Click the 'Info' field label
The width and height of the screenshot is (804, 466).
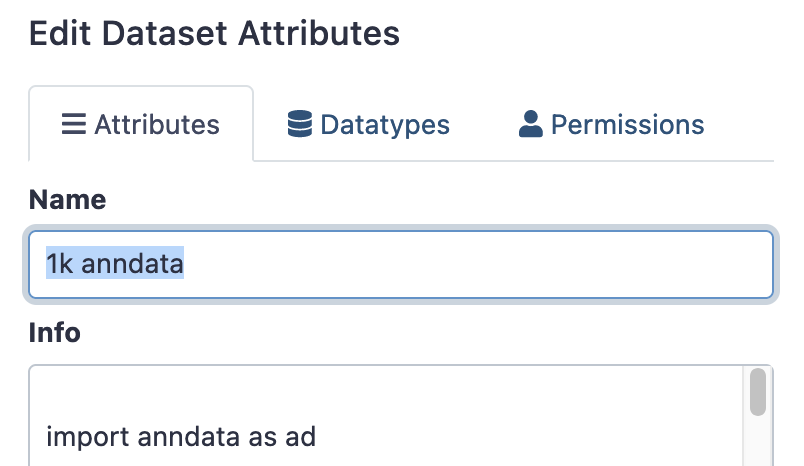(55, 332)
